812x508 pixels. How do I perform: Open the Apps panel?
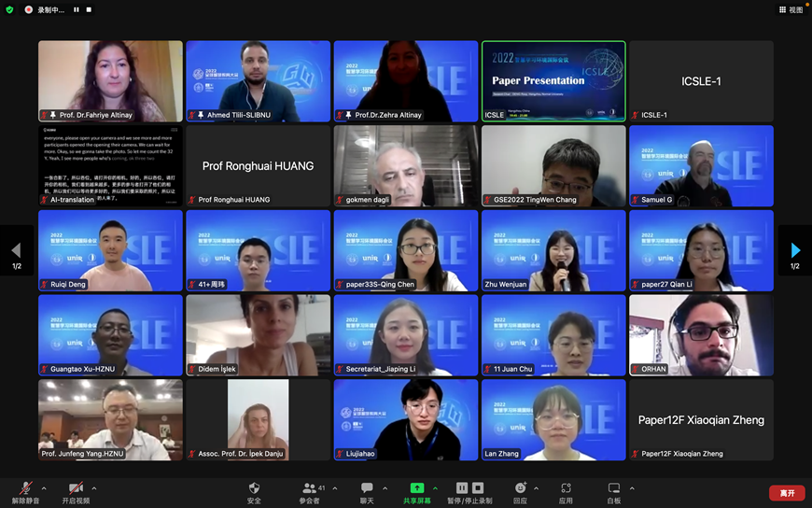tap(566, 489)
